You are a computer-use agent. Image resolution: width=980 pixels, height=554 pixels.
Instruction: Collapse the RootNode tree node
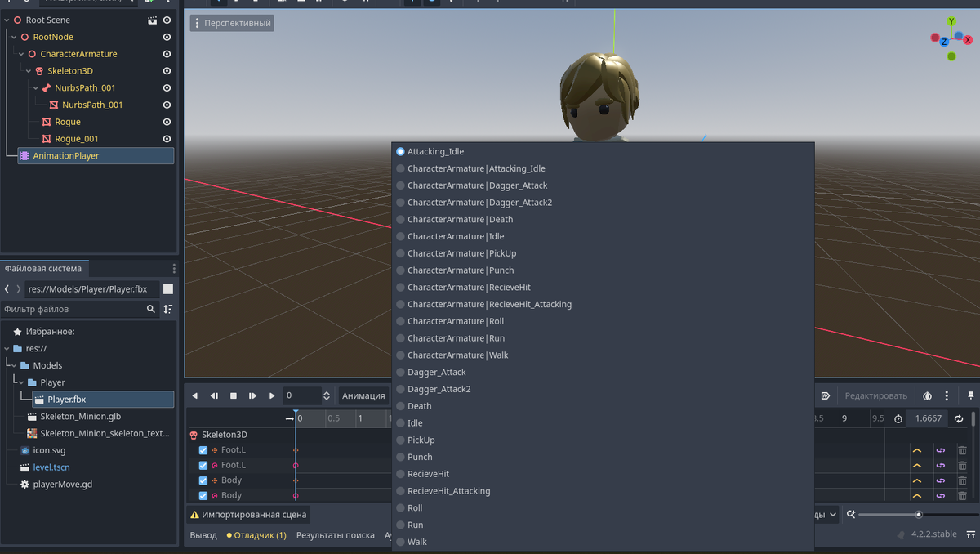tap(14, 37)
